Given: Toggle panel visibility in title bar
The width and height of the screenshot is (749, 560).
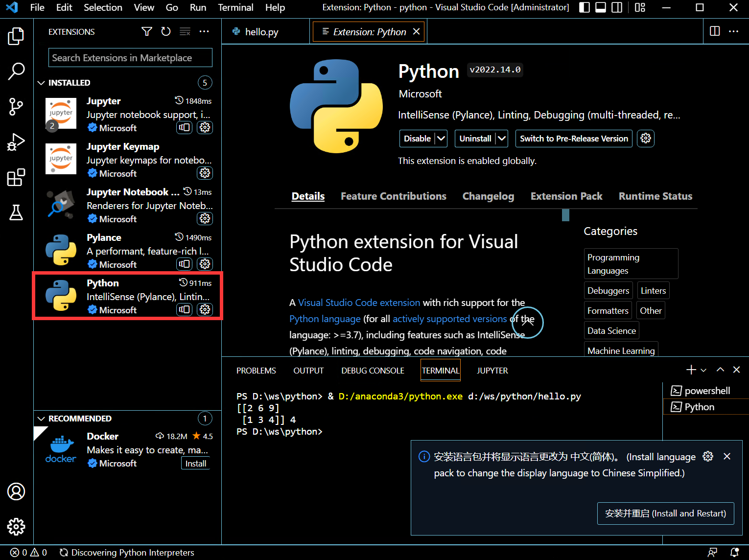Looking at the screenshot, I should tap(601, 7).
